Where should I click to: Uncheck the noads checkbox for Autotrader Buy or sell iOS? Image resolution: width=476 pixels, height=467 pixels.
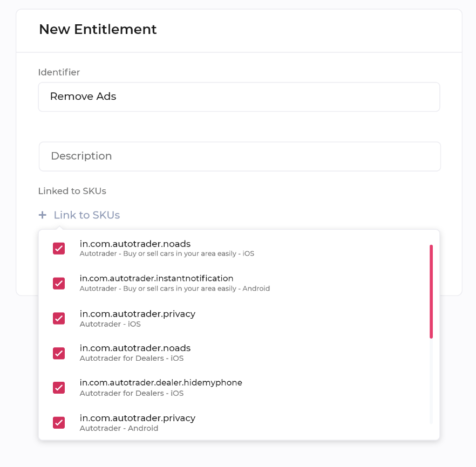point(59,248)
